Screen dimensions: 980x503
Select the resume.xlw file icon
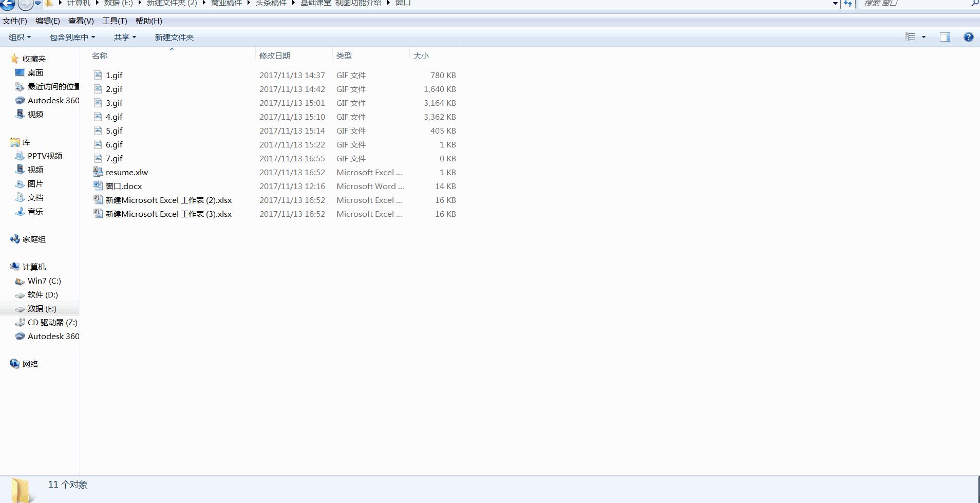(x=98, y=172)
